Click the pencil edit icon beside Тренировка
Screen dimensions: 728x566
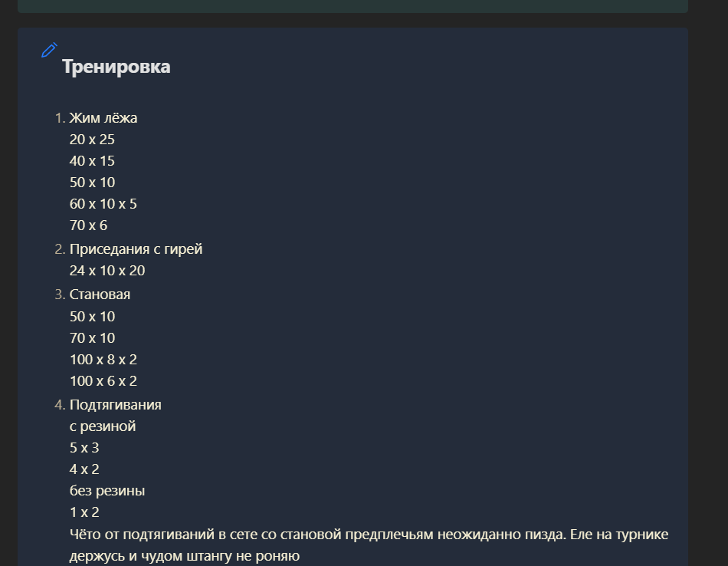pos(49,51)
